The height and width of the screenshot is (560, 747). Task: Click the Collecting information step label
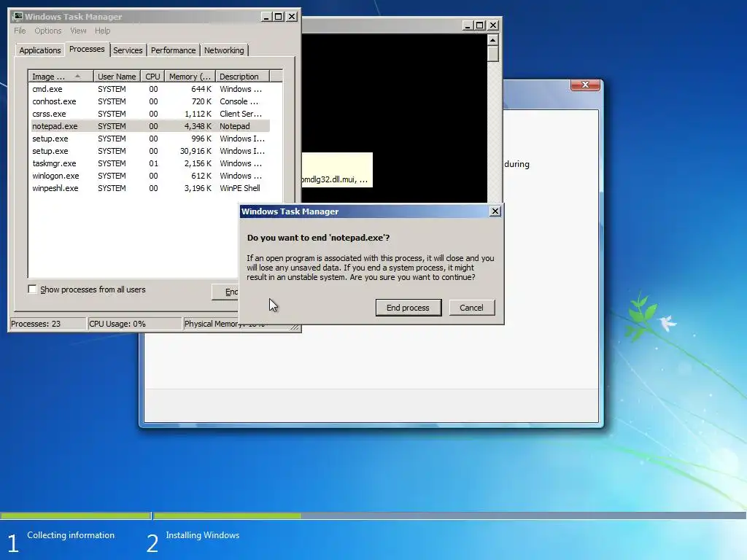pos(71,535)
